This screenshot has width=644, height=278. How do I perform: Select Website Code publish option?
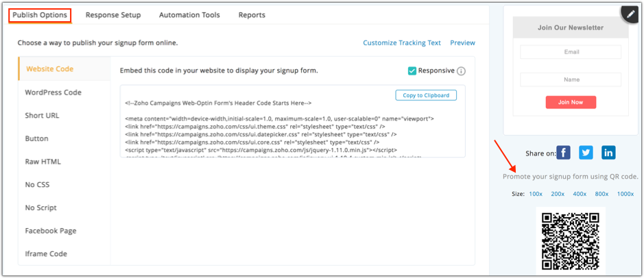click(x=64, y=69)
